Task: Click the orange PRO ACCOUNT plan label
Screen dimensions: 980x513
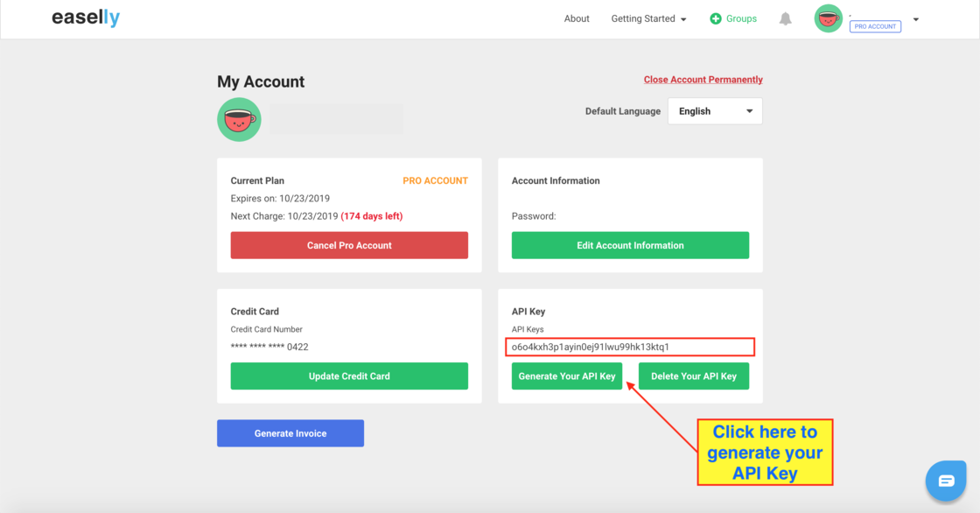Action: point(435,181)
